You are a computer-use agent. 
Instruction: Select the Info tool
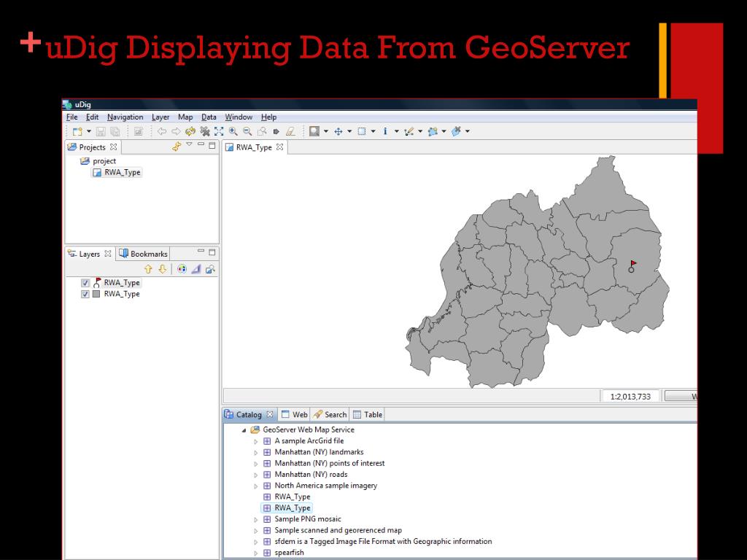pyautogui.click(x=385, y=131)
